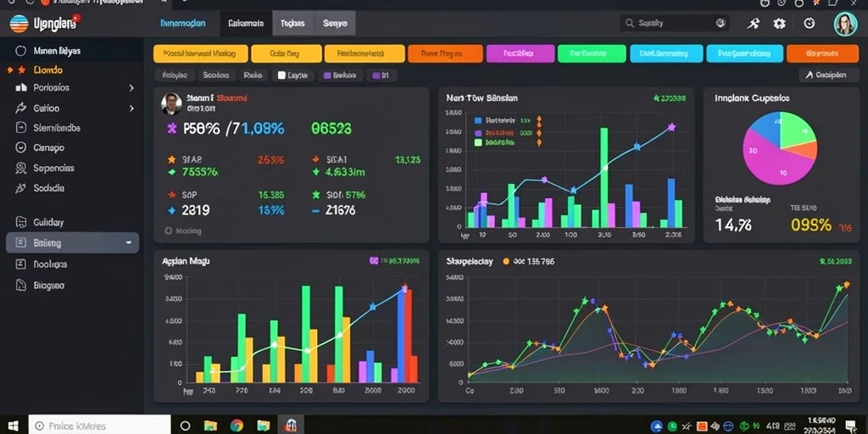868x434 pixels.
Task: Toggle the white checkbox filter chip
Action: [293, 75]
